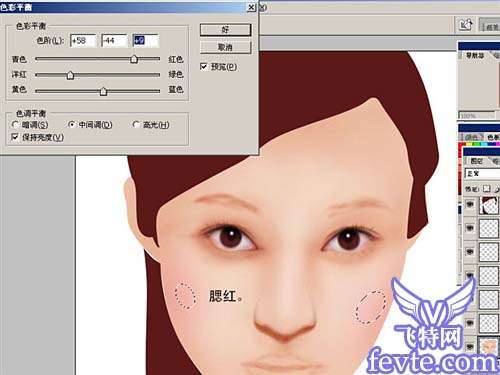Confirm Color Balance with the 好 button
The width and height of the screenshot is (500, 375).
click(x=225, y=30)
